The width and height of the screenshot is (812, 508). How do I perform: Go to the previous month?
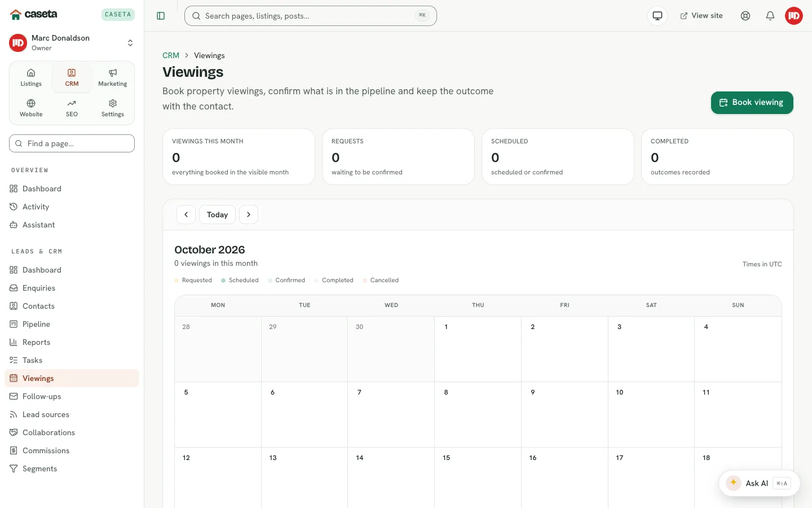point(186,214)
